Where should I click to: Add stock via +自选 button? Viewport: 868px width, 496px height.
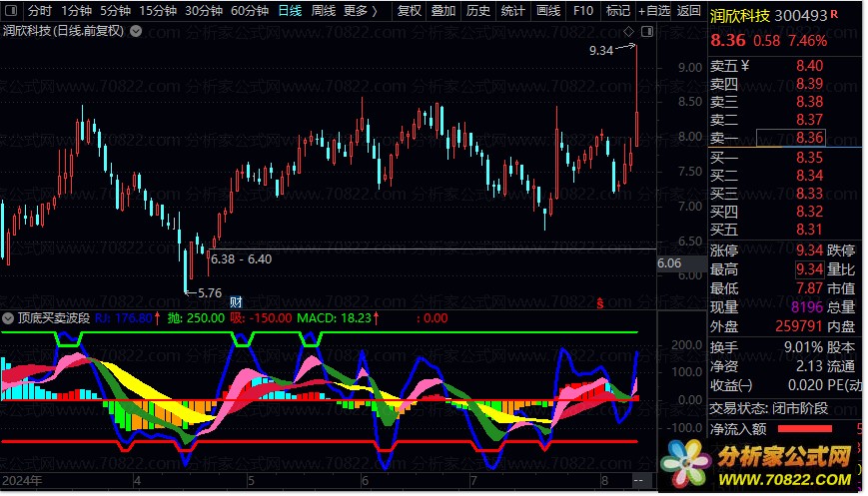click(x=654, y=11)
